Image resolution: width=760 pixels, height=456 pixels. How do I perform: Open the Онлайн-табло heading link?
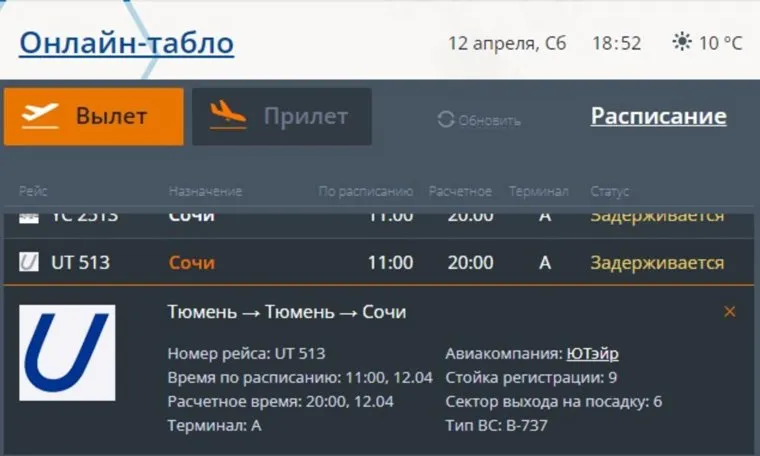[x=126, y=43]
